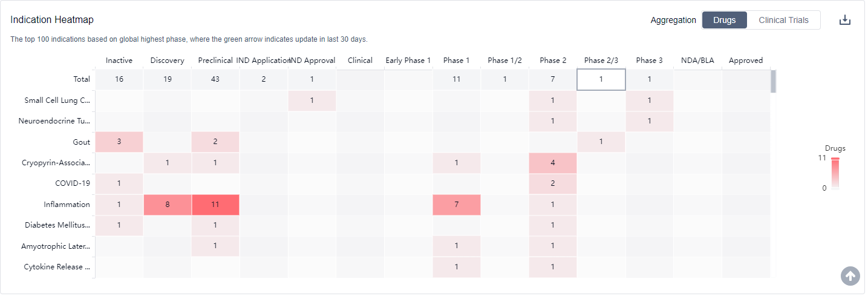The width and height of the screenshot is (868, 296).
Task: Click Gout Inactive cell showing 3
Action: (119, 142)
